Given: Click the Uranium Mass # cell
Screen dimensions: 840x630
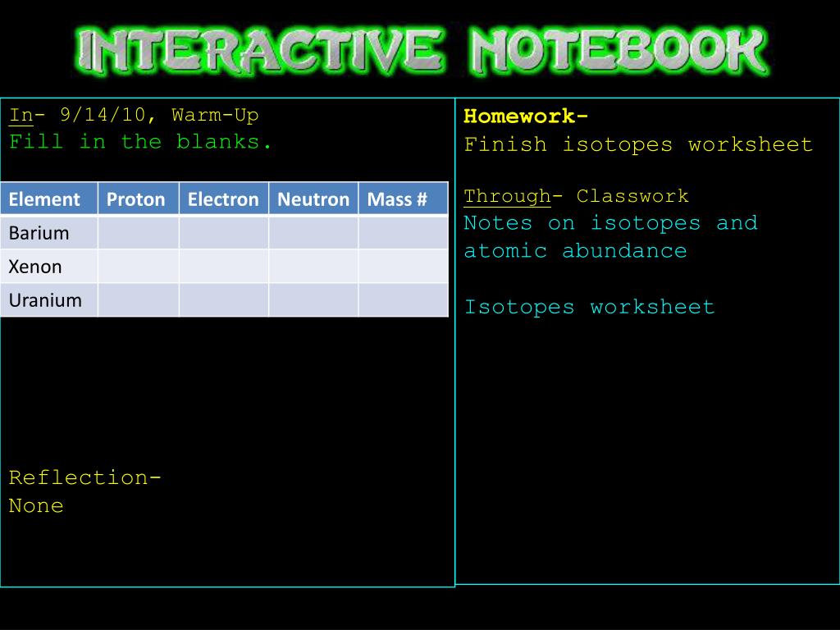Looking at the screenshot, I should point(404,300).
